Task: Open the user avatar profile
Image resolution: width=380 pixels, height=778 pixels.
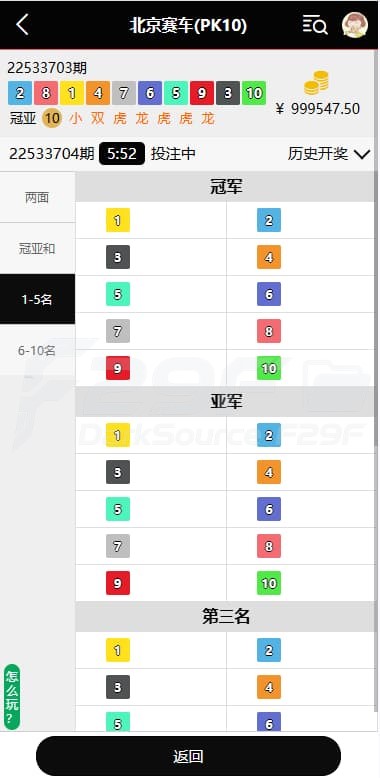Action: pos(355,25)
